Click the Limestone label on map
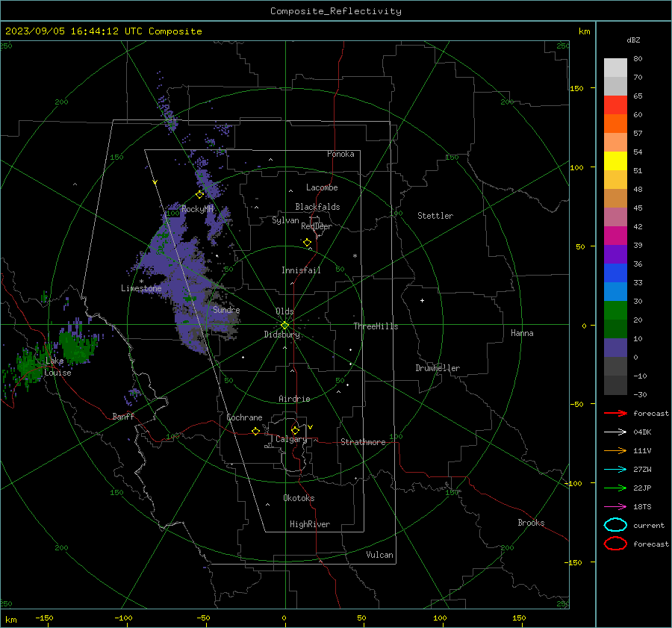Viewport: 672px width, 628px height. pos(141,288)
